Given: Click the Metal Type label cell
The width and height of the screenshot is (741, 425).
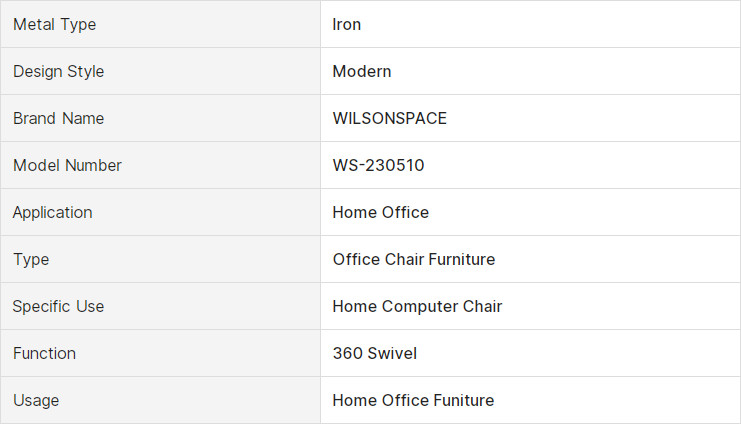Looking at the screenshot, I should [160, 24].
